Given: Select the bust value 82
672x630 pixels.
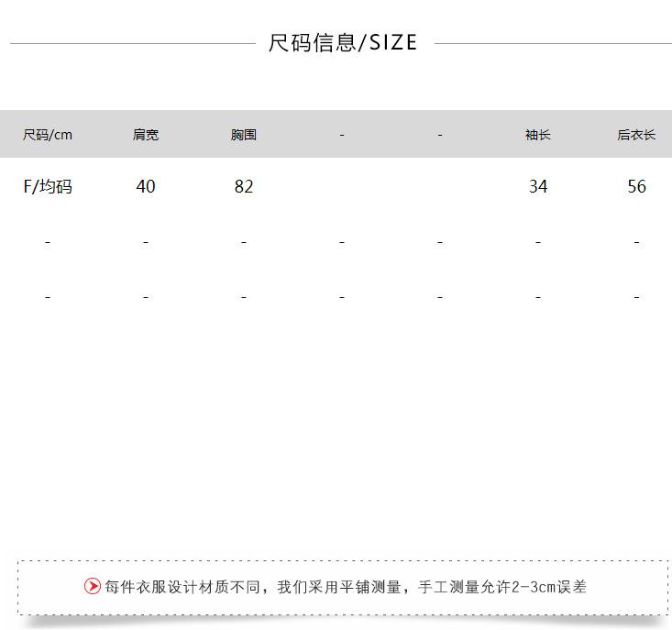Looking at the screenshot, I should [244, 186].
